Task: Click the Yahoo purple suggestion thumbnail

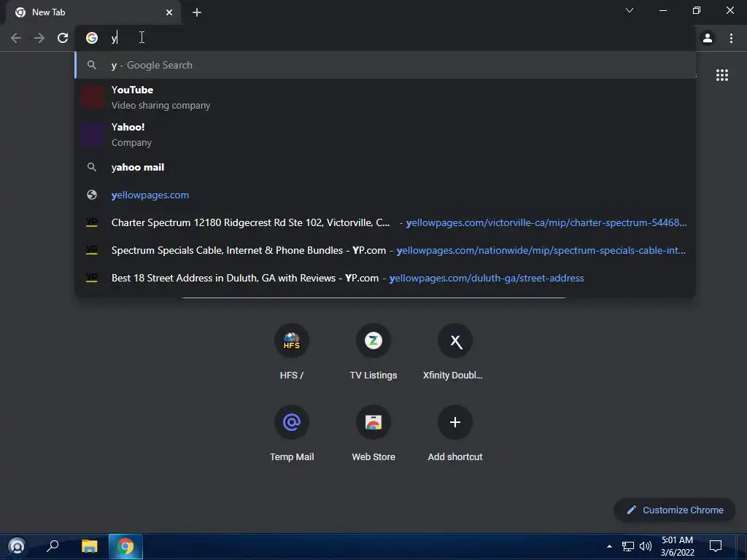Action: pyautogui.click(x=92, y=134)
